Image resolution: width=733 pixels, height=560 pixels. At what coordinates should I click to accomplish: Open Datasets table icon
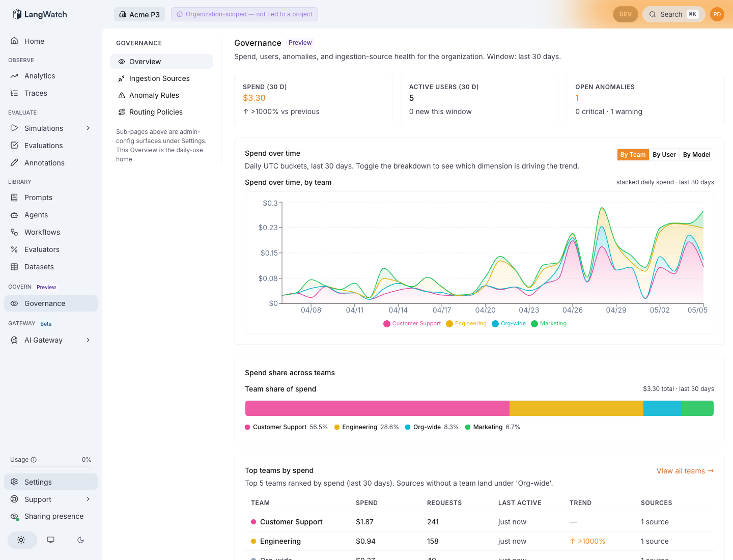(x=14, y=267)
